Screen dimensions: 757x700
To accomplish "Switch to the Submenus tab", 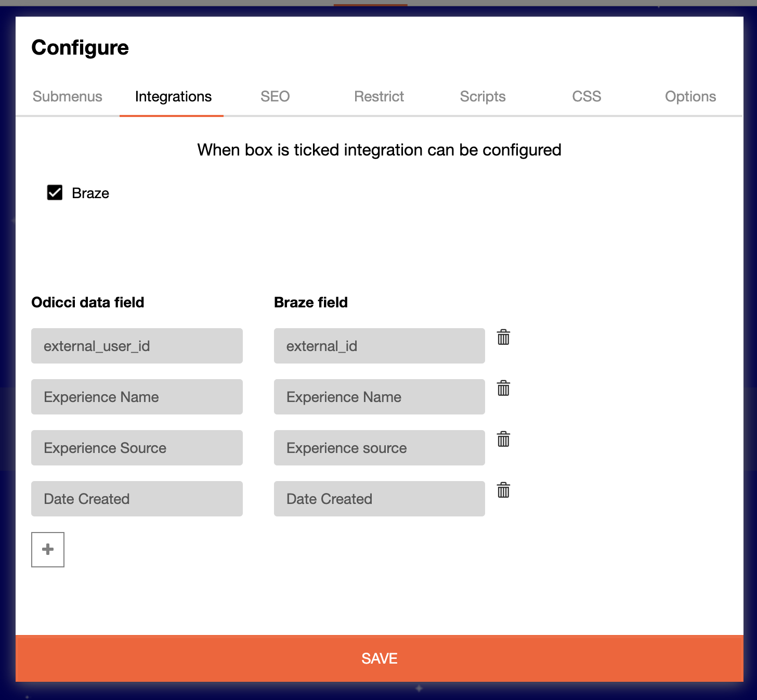I will (x=68, y=97).
